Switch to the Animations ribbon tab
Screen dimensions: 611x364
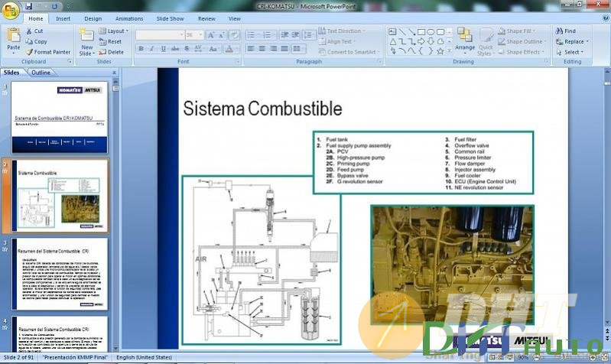(x=129, y=18)
